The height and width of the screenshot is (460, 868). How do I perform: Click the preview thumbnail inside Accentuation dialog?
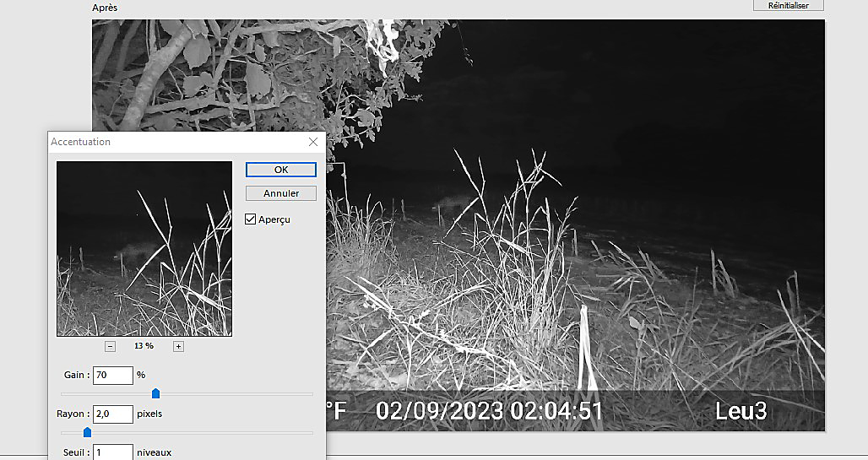144,249
